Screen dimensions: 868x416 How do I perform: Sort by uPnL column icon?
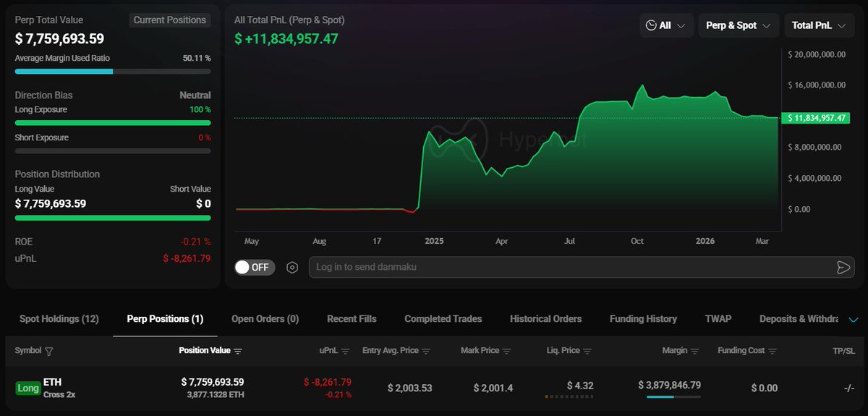pos(345,351)
